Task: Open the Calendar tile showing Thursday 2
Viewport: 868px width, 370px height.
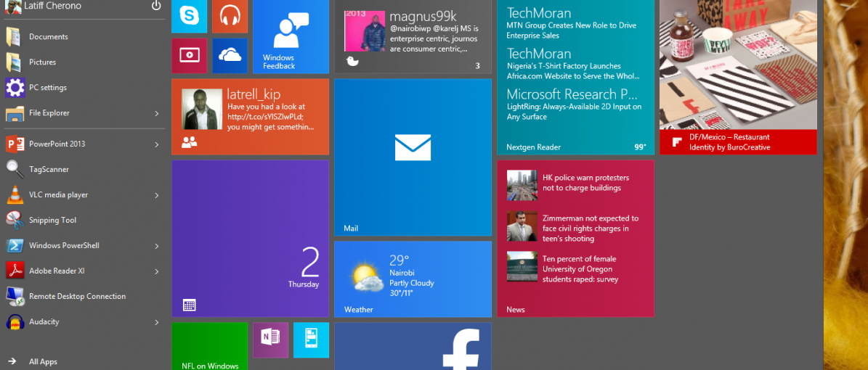Action: coord(250,239)
